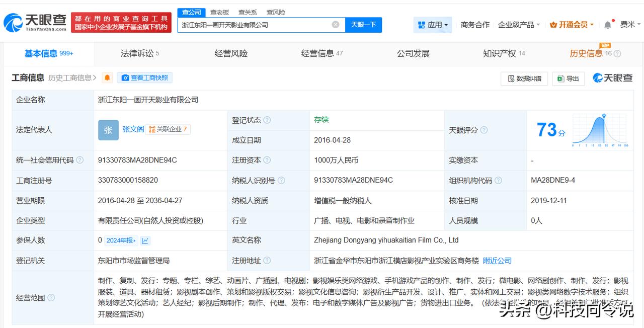Select credit code 91330783MA28DNE94C in 统一社会信用代码 row
Image resolution: width=644 pixels, height=328 pixels.
pos(137,160)
